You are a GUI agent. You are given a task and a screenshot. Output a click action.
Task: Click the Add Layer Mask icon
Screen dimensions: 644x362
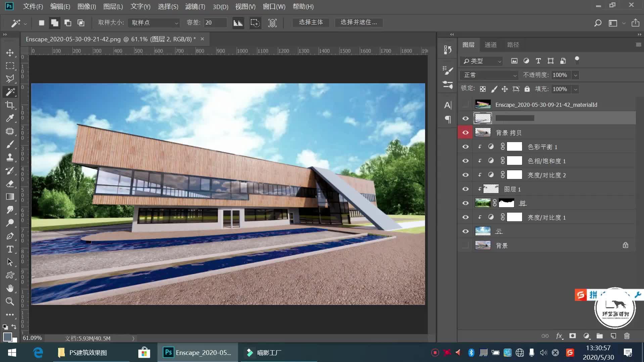[572, 336]
